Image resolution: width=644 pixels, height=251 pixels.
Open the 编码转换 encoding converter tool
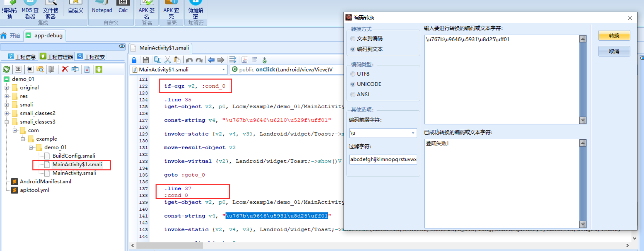9,10
